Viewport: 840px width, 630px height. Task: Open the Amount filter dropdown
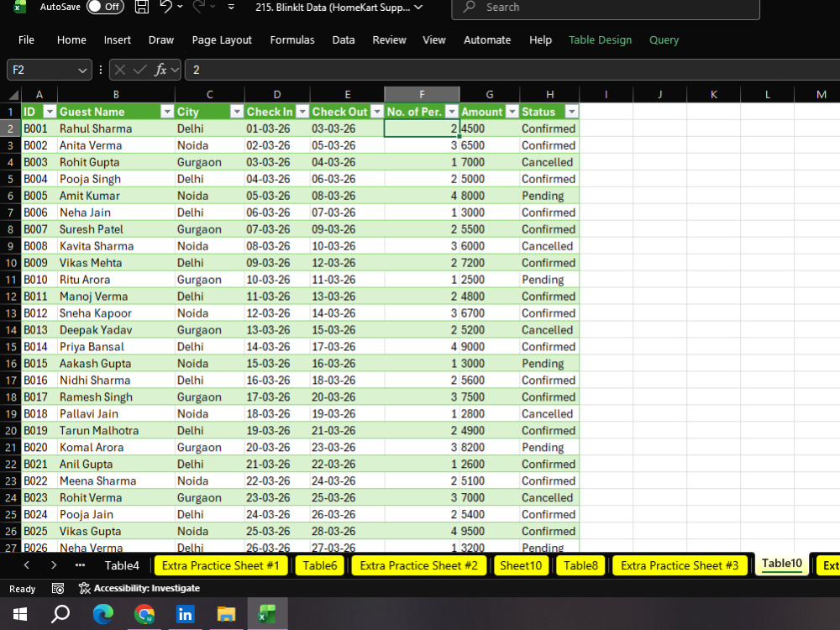[512, 112]
